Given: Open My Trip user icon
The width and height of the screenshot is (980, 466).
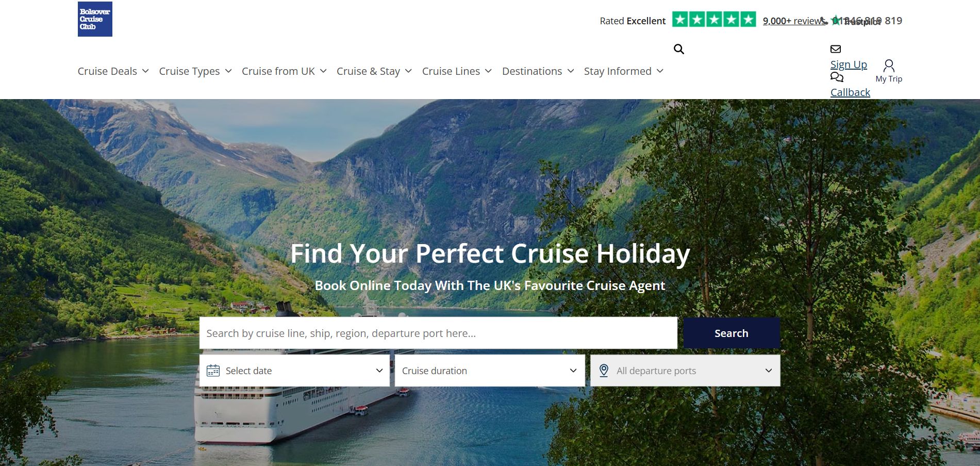Looking at the screenshot, I should tap(889, 66).
